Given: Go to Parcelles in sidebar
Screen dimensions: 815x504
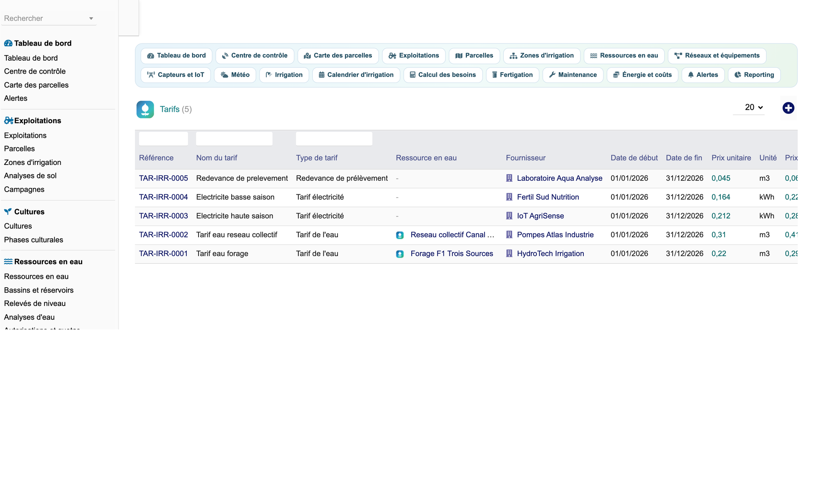Looking at the screenshot, I should pyautogui.click(x=19, y=149).
